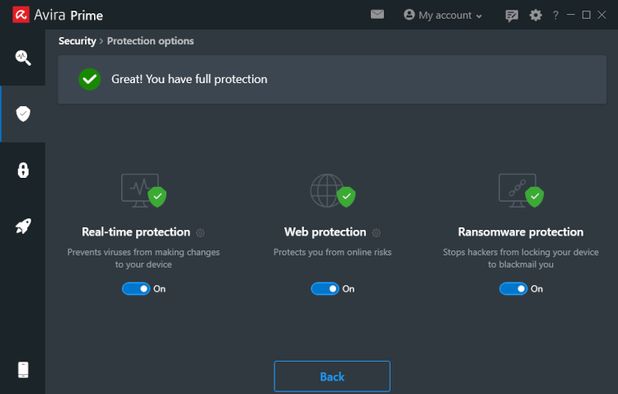The height and width of the screenshot is (394, 618).
Task: Click the Back button
Action: [332, 376]
